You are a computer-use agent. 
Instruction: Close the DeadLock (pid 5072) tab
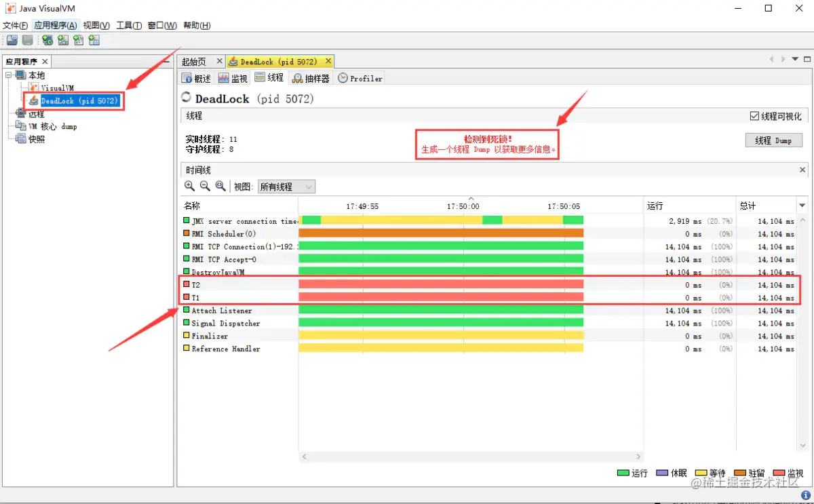coord(328,61)
